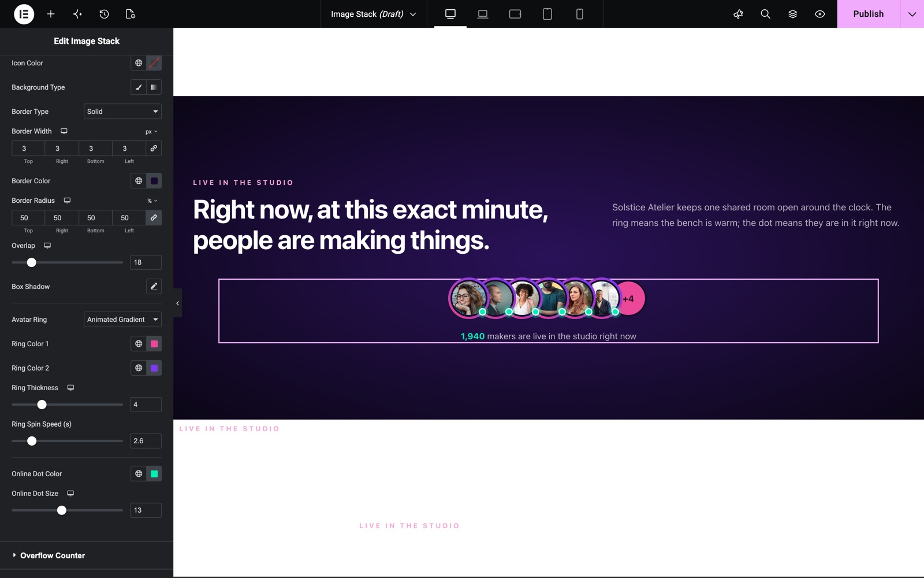Select Gradient background type
Image resolution: width=924 pixels, height=578 pixels.
(154, 87)
